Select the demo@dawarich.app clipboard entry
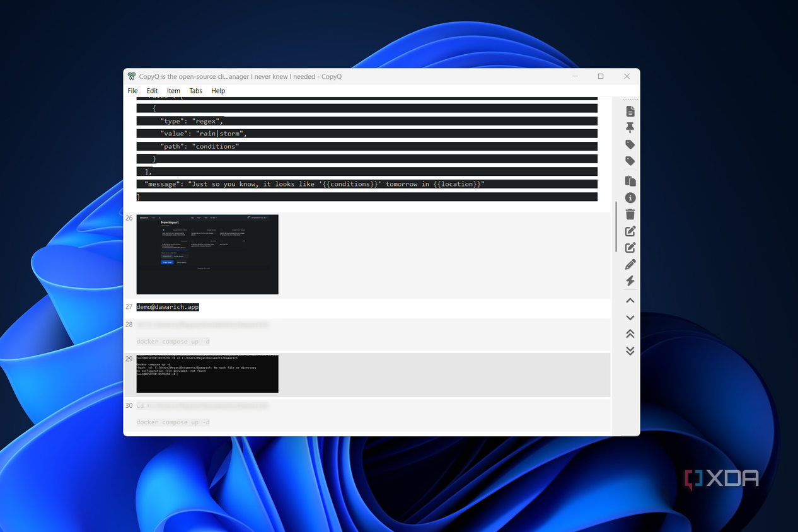Image resolution: width=798 pixels, height=532 pixels. tap(168, 307)
